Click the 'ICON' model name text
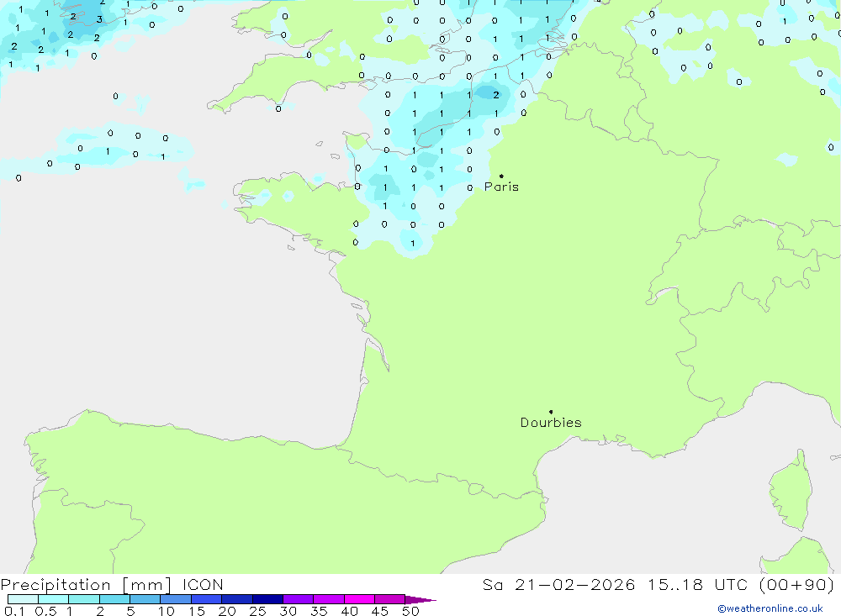841x616 pixels. tap(203, 585)
